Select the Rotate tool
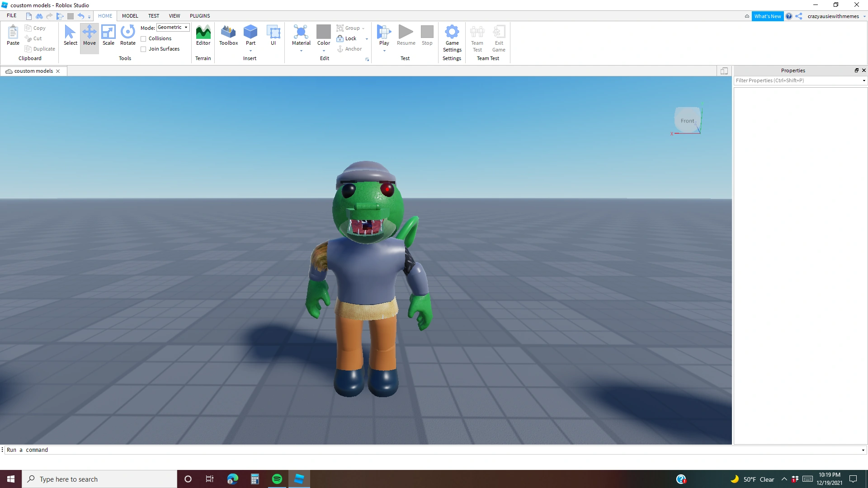The height and width of the screenshot is (488, 868). (x=127, y=35)
